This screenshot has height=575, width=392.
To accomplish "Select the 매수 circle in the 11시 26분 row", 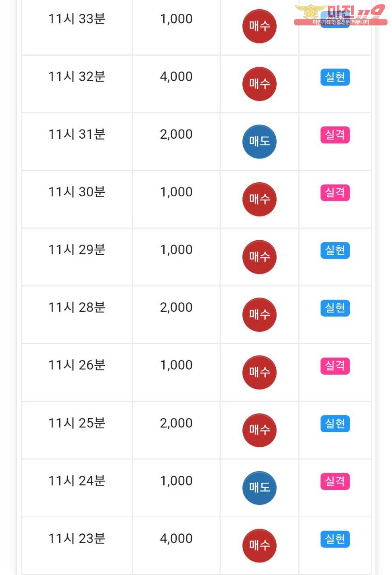I will point(259,372).
